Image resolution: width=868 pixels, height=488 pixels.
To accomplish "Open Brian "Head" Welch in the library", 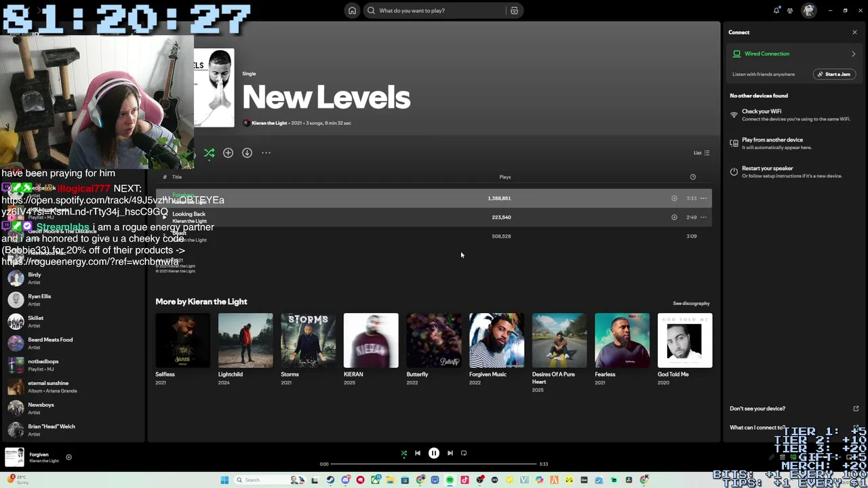I will (x=72, y=430).
